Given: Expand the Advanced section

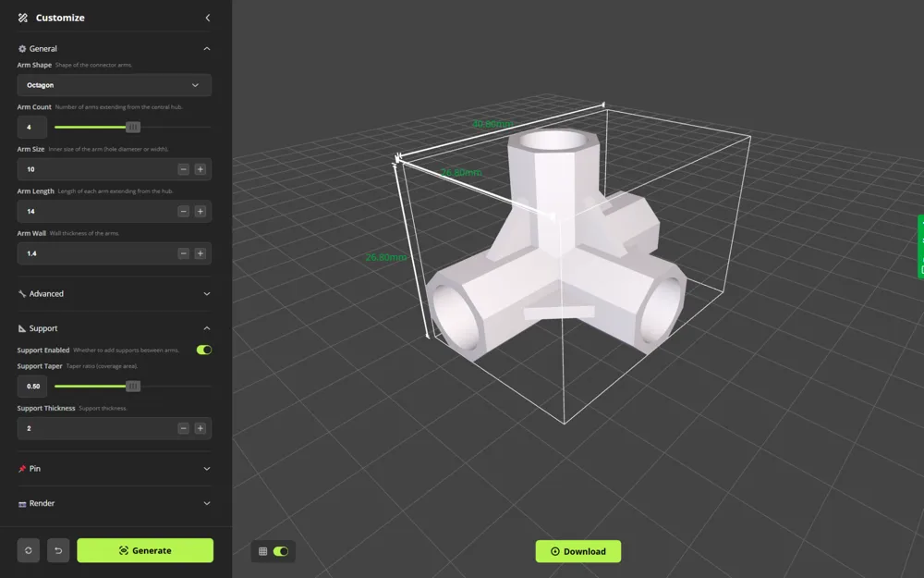Looking at the screenshot, I should pyautogui.click(x=206, y=293).
